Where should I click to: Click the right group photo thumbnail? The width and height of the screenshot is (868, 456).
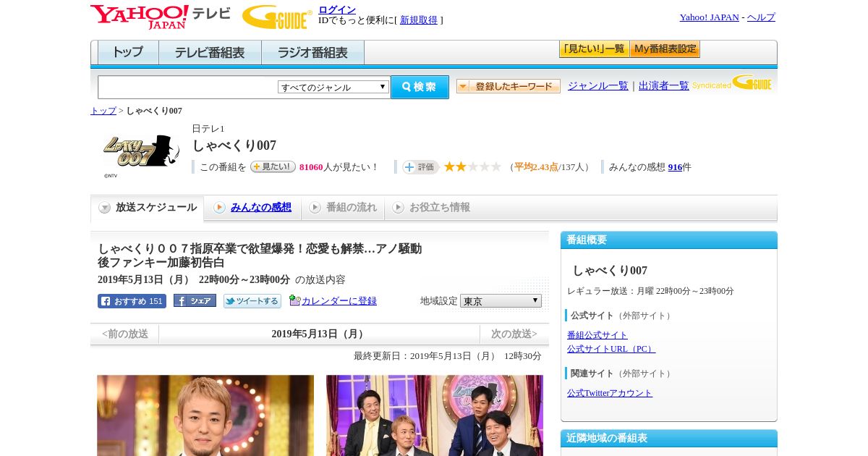[x=435, y=415]
